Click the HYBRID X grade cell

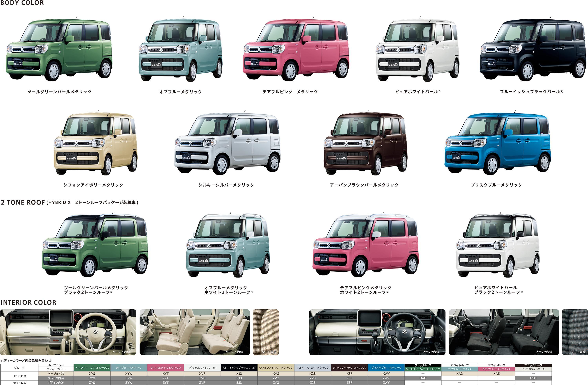click(19, 376)
